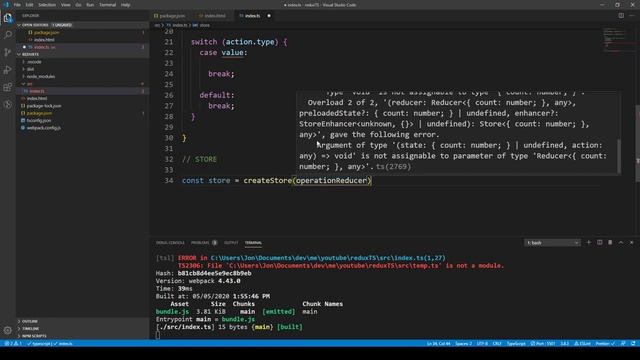Open the Manage gear in activity bar
The height and width of the screenshot is (360, 640).
pos(8,330)
